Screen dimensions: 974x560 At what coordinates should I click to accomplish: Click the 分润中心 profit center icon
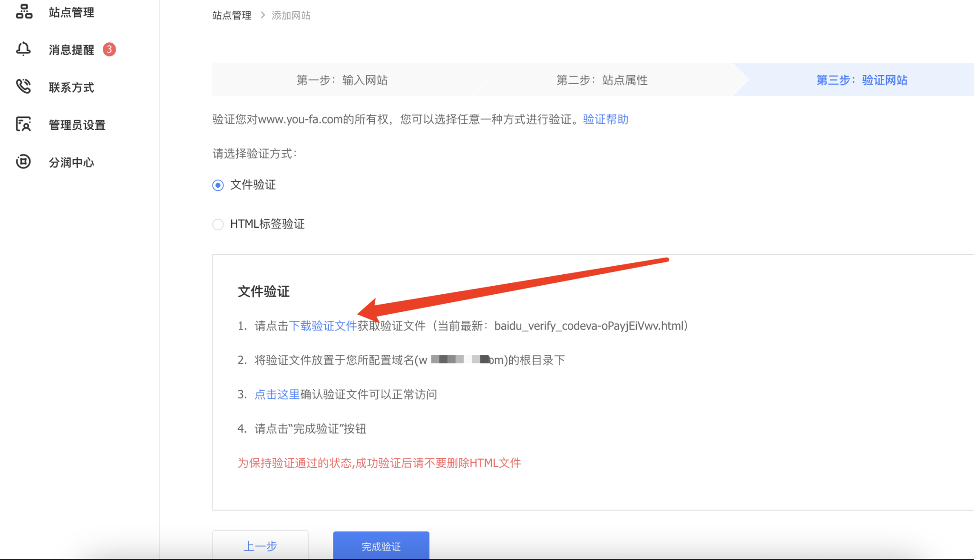[x=23, y=162]
